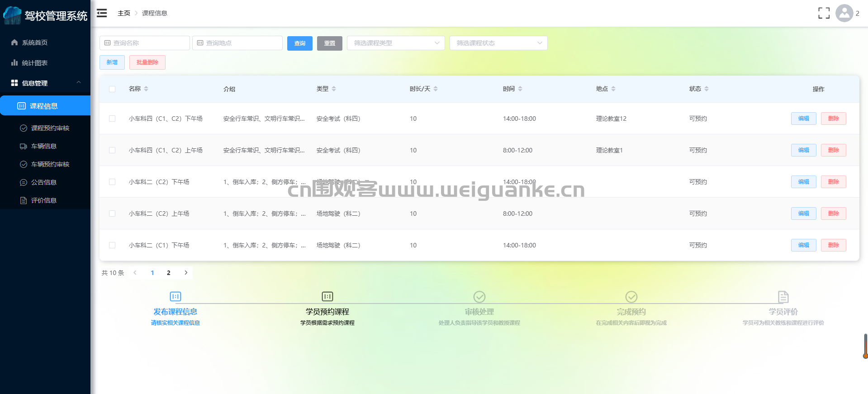The image size is (868, 394).
Task: Delete the 小车科二（C1）下午场 row
Action: click(x=834, y=245)
